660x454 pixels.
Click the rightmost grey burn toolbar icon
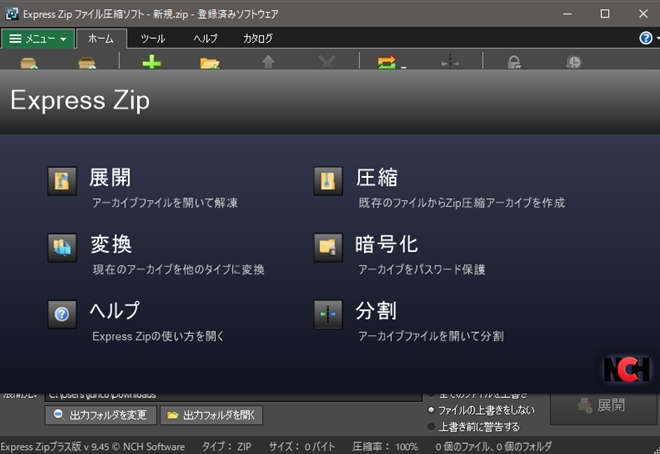[573, 62]
